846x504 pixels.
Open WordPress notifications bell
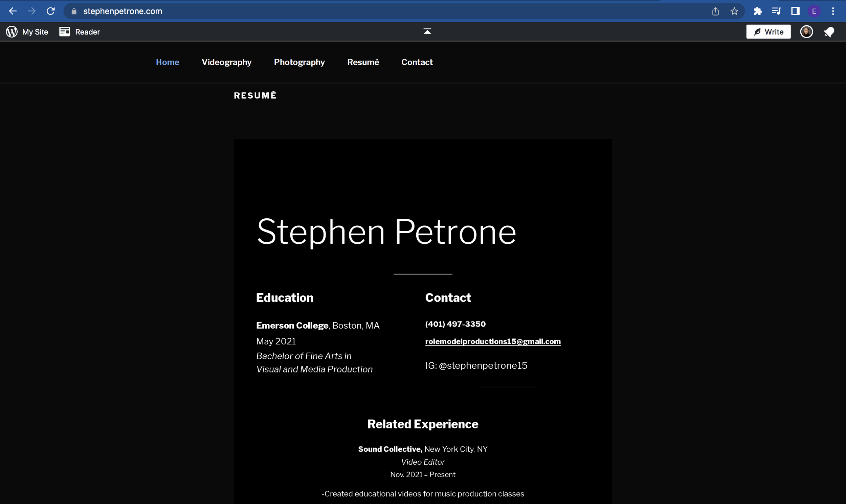click(829, 32)
